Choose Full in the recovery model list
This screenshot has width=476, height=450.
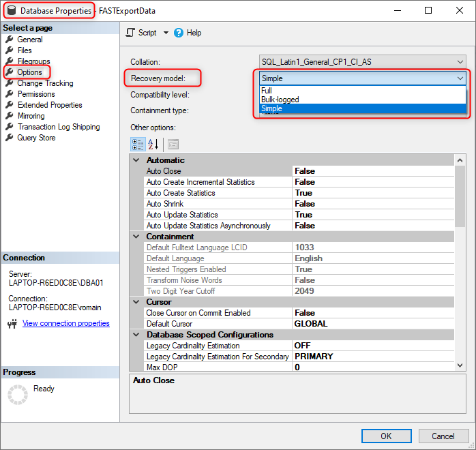(x=363, y=91)
